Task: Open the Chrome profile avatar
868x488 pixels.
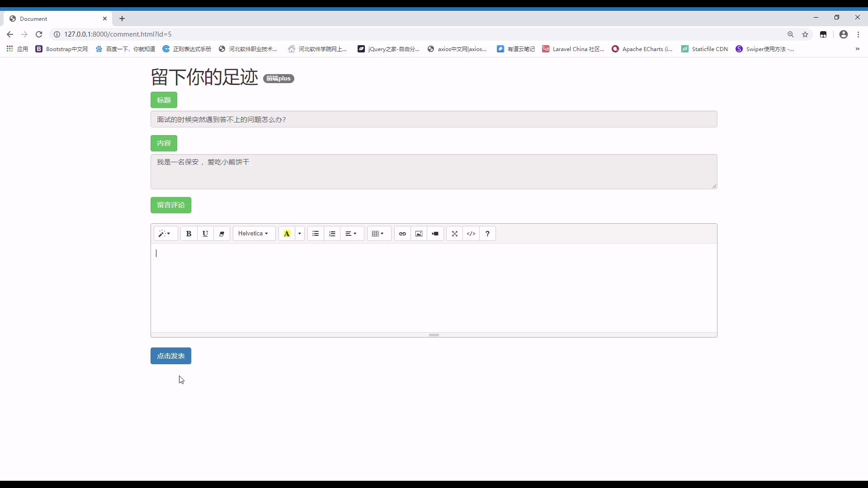Action: pyautogui.click(x=844, y=34)
